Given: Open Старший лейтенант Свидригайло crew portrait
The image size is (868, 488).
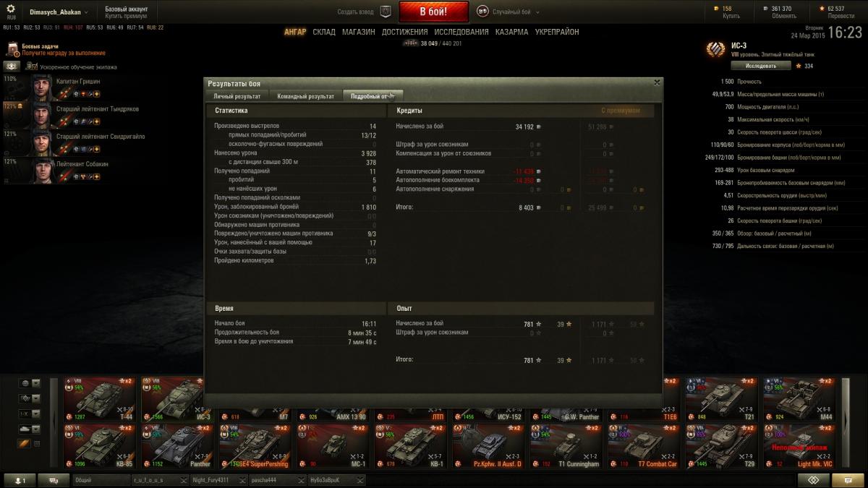Looking at the screenshot, I should click(x=41, y=142).
